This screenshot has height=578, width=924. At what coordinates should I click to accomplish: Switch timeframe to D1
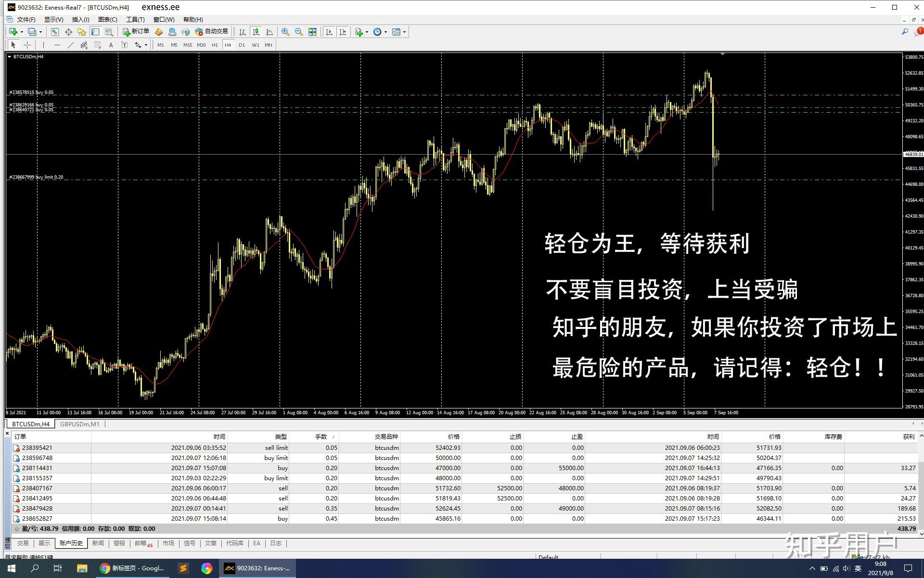(x=242, y=45)
